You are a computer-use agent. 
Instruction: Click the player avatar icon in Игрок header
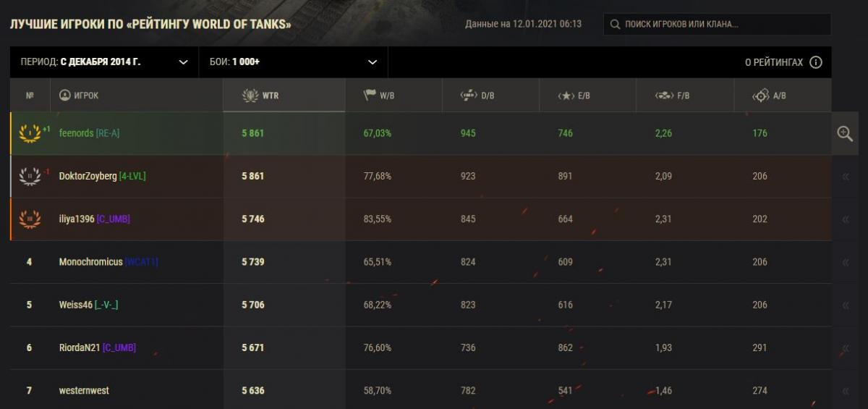point(64,96)
